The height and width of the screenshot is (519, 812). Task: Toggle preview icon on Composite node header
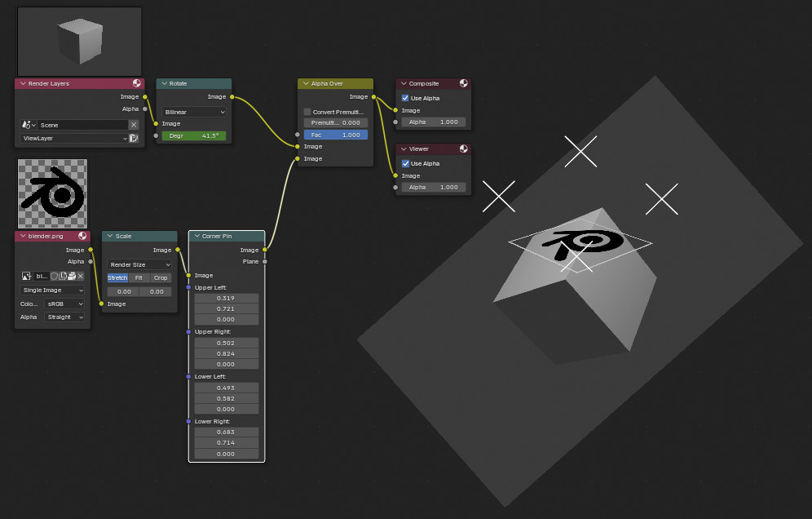coord(464,83)
